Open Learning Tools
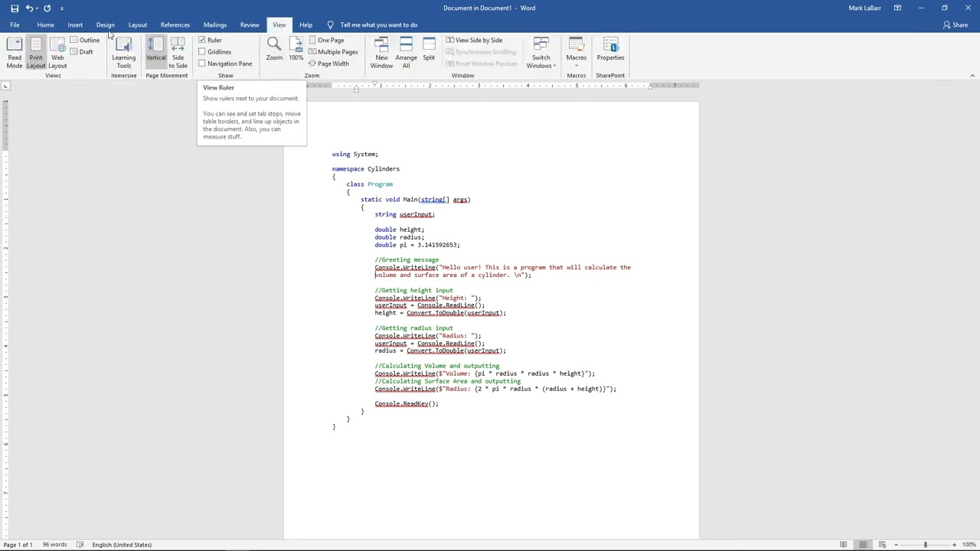This screenshot has height=551, width=980. tap(123, 53)
